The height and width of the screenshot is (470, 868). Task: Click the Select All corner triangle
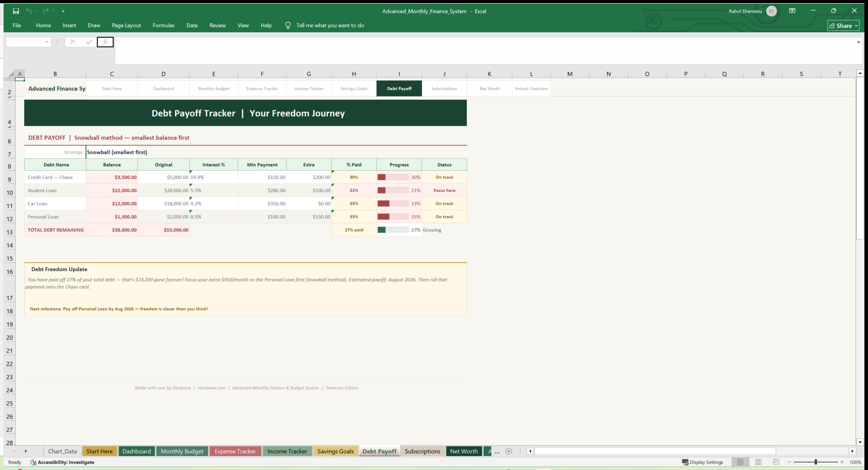click(x=11, y=74)
